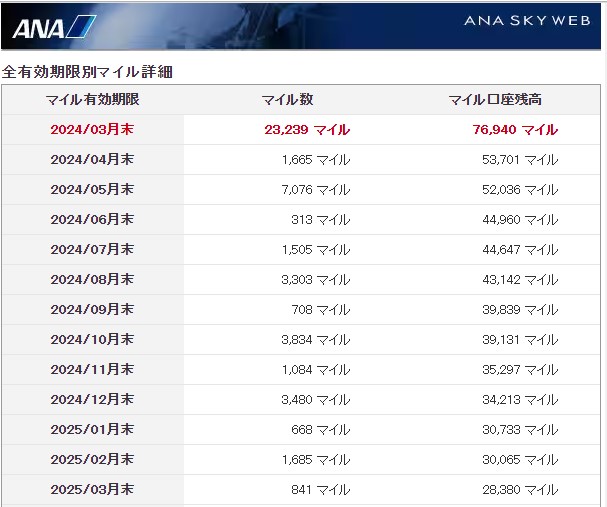This screenshot has width=607, height=507.
Task: Click the ANA SKY WEB header text
Action: pos(527,21)
